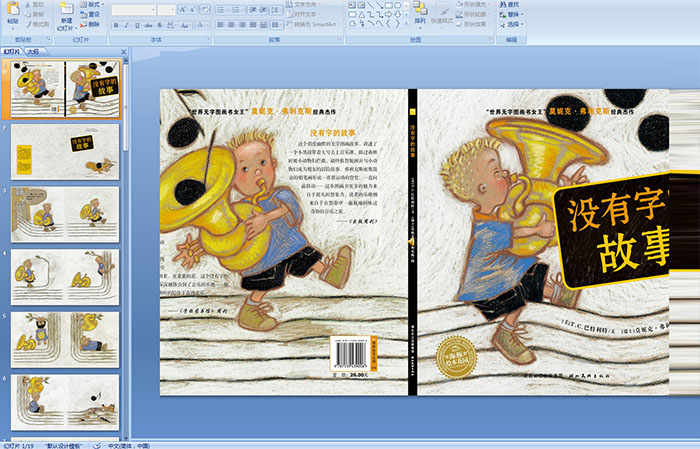The image size is (700, 449).
Task: Select the Arrow line shape
Action: pyautogui.click(x=379, y=5)
